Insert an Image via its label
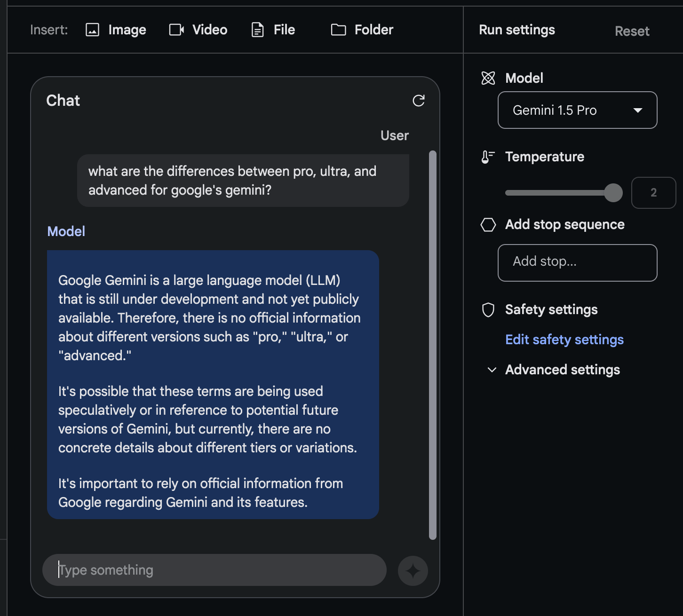The height and width of the screenshot is (616, 683). [127, 30]
